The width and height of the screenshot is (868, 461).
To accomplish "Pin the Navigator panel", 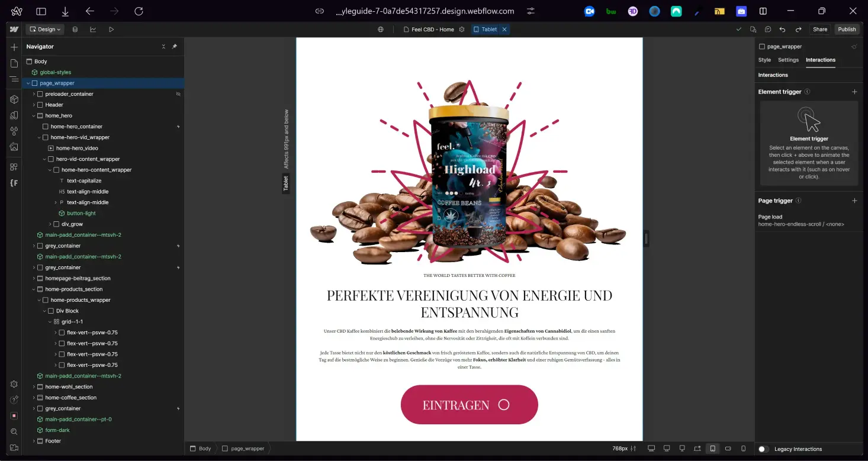I will click(x=175, y=46).
